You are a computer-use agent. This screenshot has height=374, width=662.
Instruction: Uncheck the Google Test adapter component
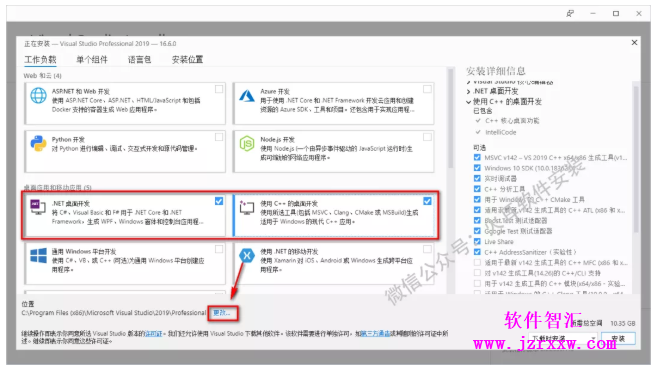[477, 231]
